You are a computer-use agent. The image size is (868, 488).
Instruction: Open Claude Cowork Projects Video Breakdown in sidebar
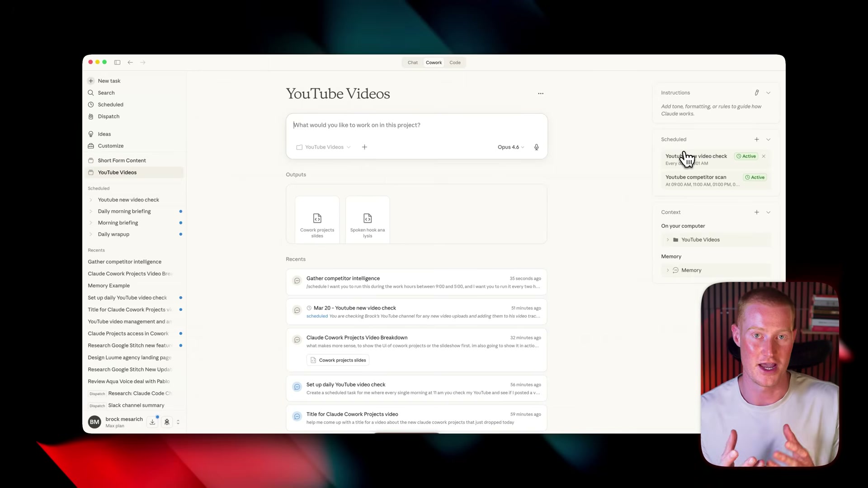pos(130,274)
